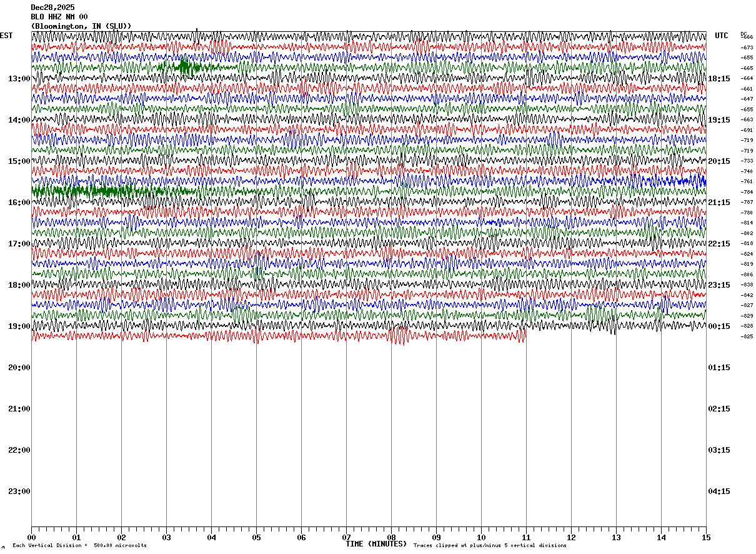Click the 21:00 EST time label

coord(19,409)
